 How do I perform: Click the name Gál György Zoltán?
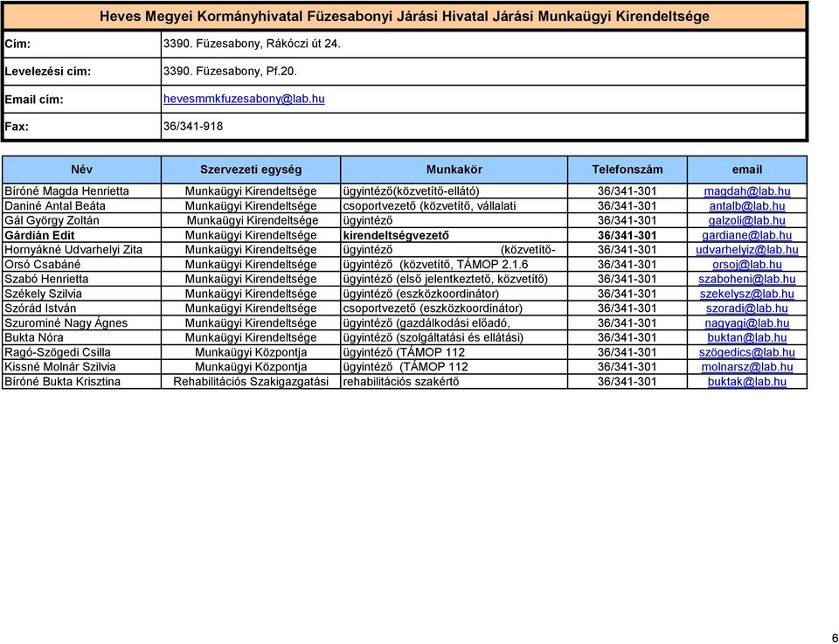[52, 220]
